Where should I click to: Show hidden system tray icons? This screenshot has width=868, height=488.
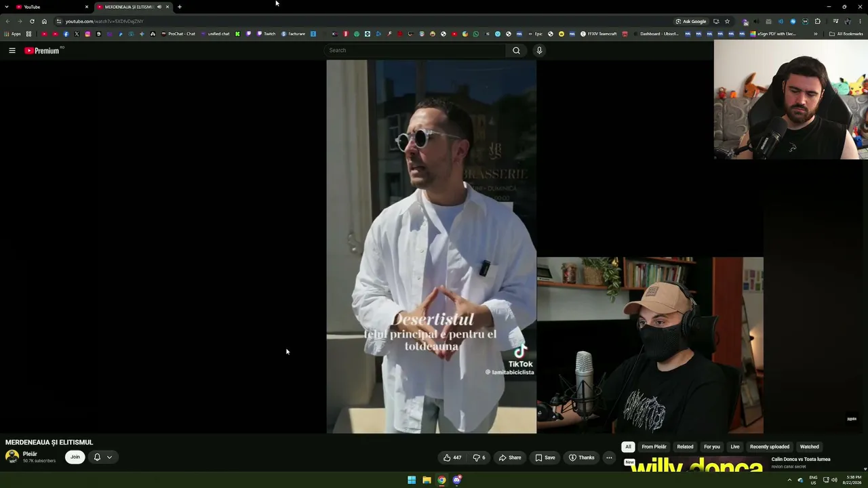click(x=789, y=480)
